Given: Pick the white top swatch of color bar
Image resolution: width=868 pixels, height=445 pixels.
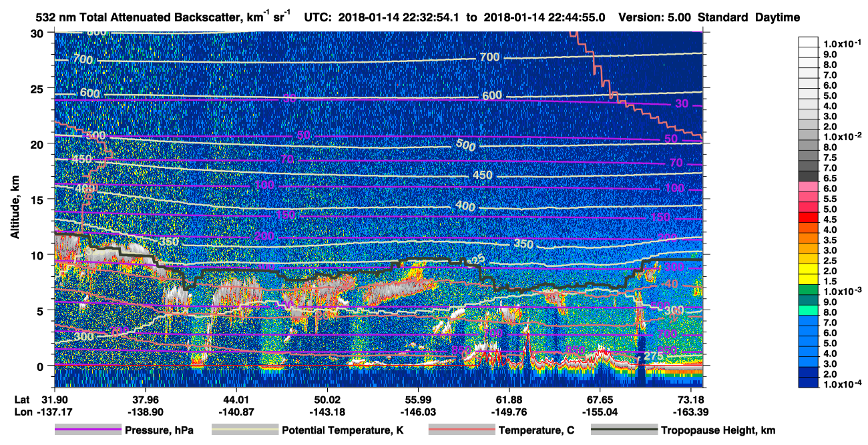Looking at the screenshot, I should 808,41.
